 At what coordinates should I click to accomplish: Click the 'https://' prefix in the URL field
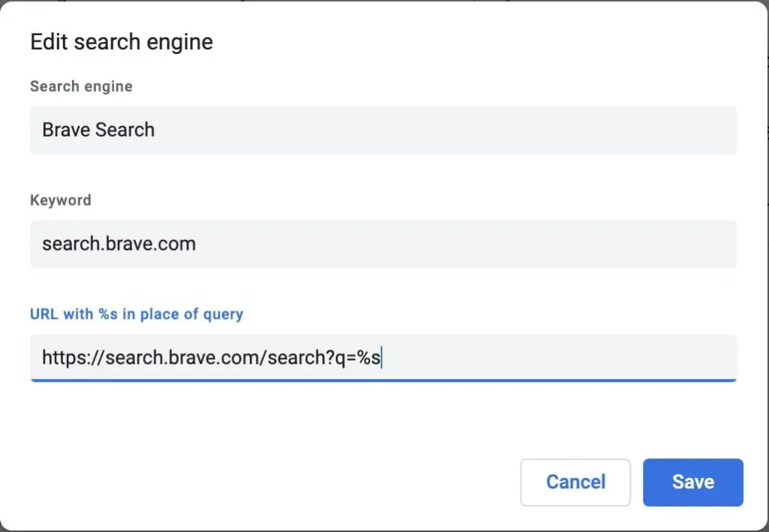[73, 358]
